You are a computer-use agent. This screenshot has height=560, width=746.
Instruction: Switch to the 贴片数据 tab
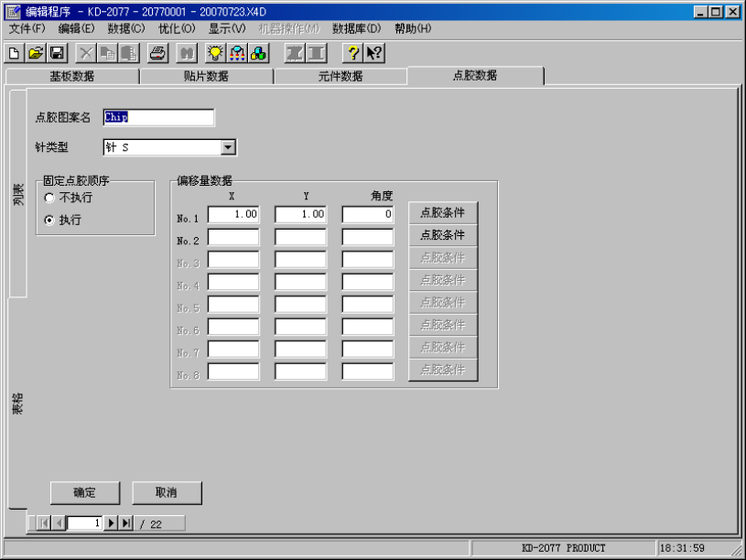(x=206, y=76)
